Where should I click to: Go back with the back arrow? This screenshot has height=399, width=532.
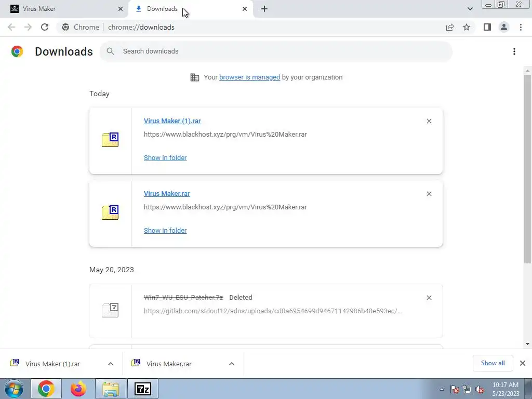11,27
